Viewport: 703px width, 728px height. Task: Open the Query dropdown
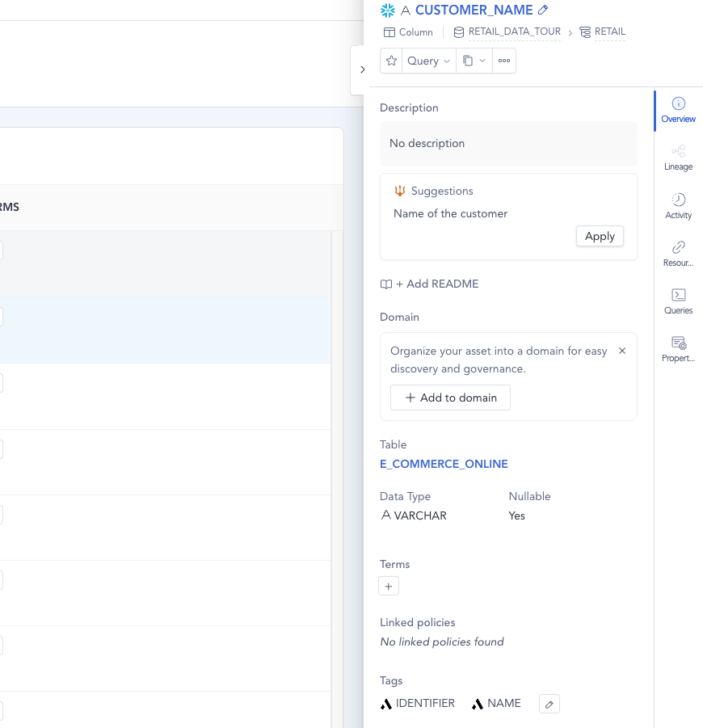tap(428, 61)
